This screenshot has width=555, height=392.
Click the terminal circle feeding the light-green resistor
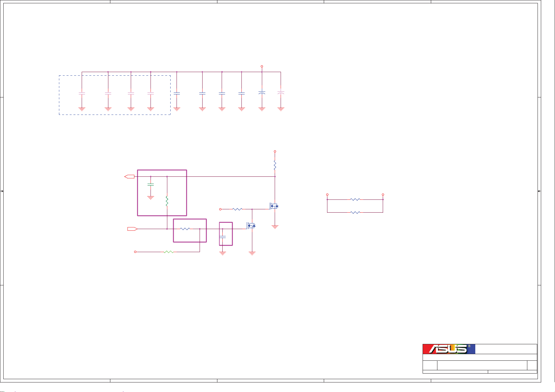(135, 252)
